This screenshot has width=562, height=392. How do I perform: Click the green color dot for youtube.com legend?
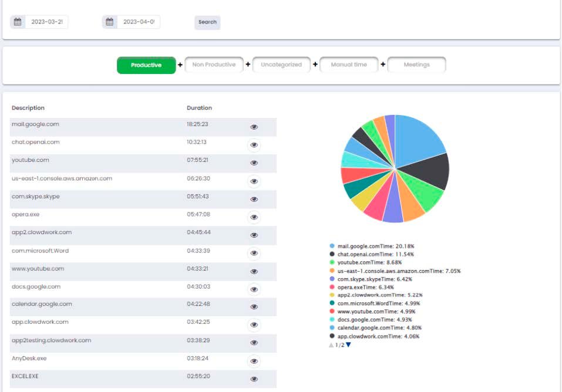point(332,262)
